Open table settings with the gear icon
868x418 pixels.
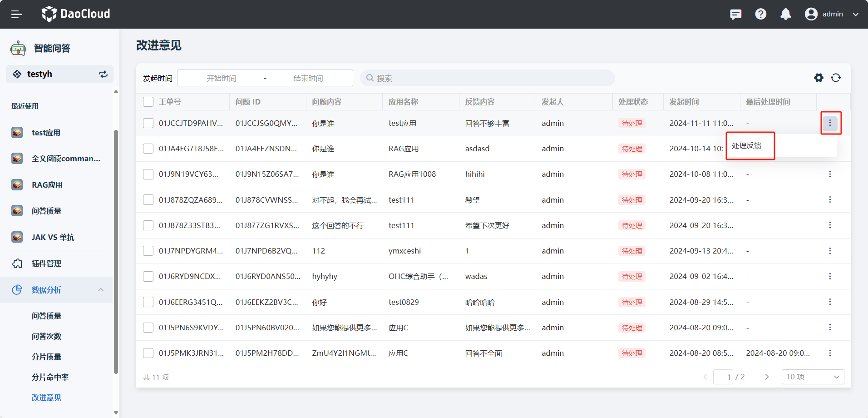819,78
